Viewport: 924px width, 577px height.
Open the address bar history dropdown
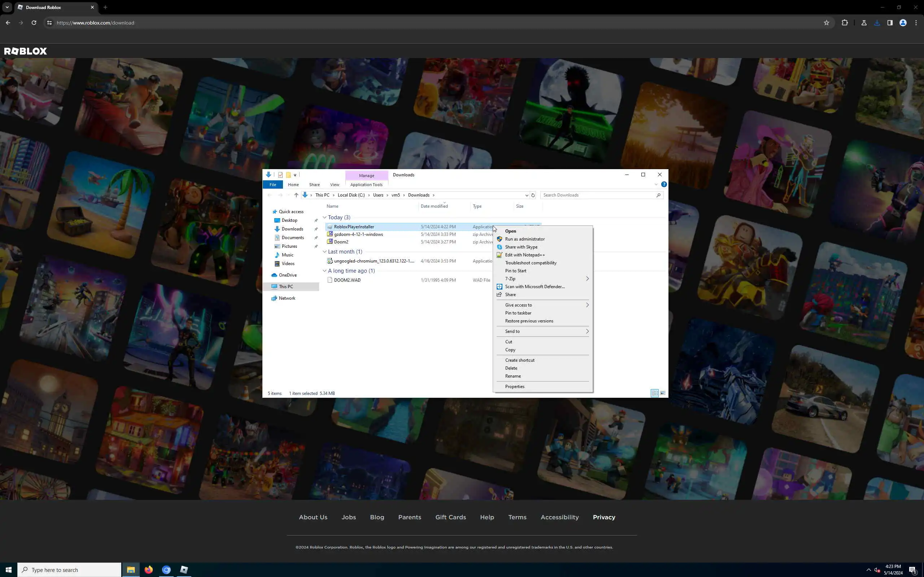pos(527,195)
